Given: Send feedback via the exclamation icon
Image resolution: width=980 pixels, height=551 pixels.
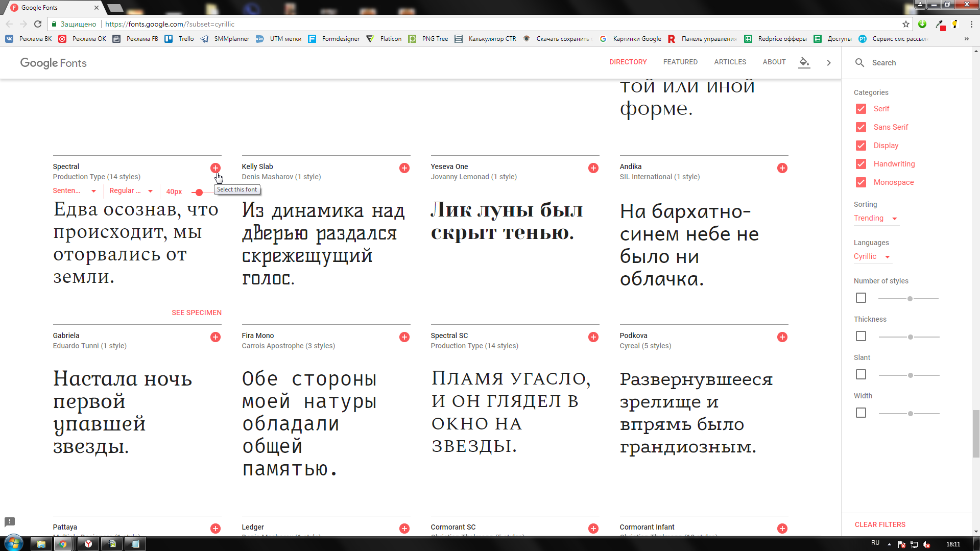Looking at the screenshot, I should 10,522.
